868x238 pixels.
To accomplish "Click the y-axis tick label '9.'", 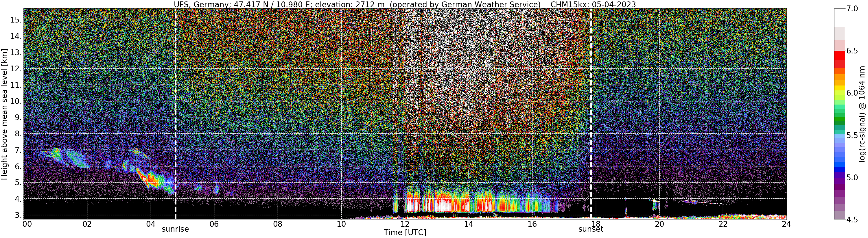I will pos(18,118).
